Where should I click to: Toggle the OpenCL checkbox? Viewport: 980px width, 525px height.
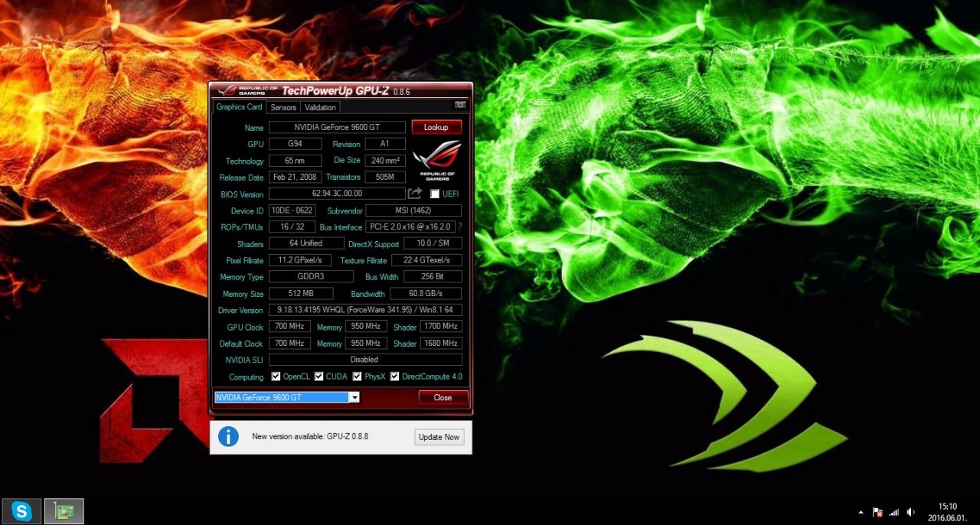click(276, 377)
